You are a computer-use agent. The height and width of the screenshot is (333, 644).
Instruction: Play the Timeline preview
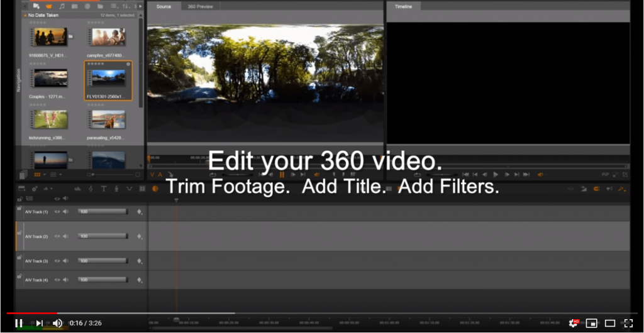coord(496,175)
